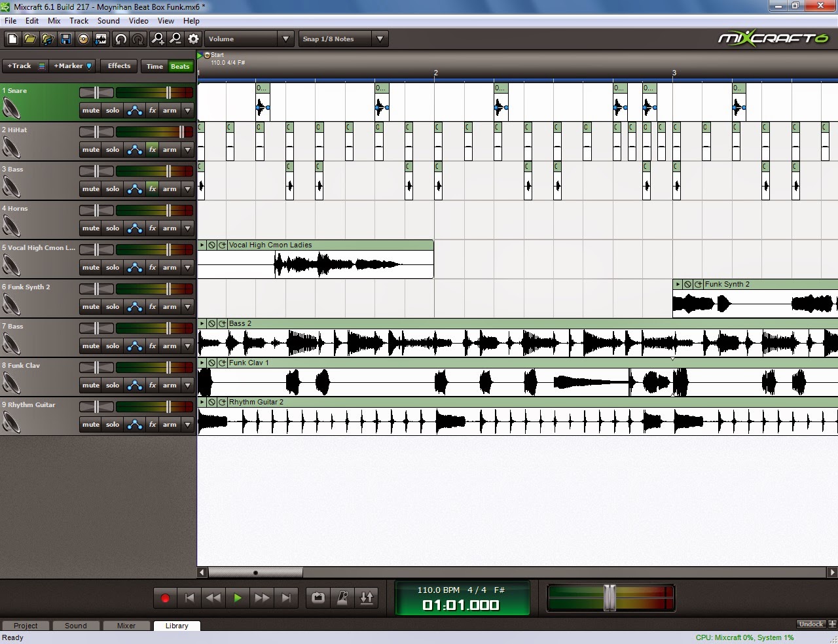This screenshot has width=838, height=644.
Task: Arm the Bass track 3 for recording
Action: point(170,189)
